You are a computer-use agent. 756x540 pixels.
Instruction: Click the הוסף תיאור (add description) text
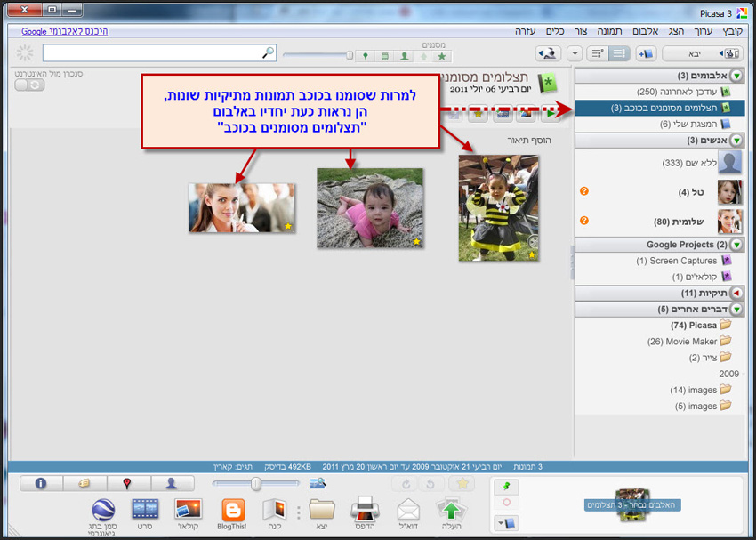(x=529, y=141)
